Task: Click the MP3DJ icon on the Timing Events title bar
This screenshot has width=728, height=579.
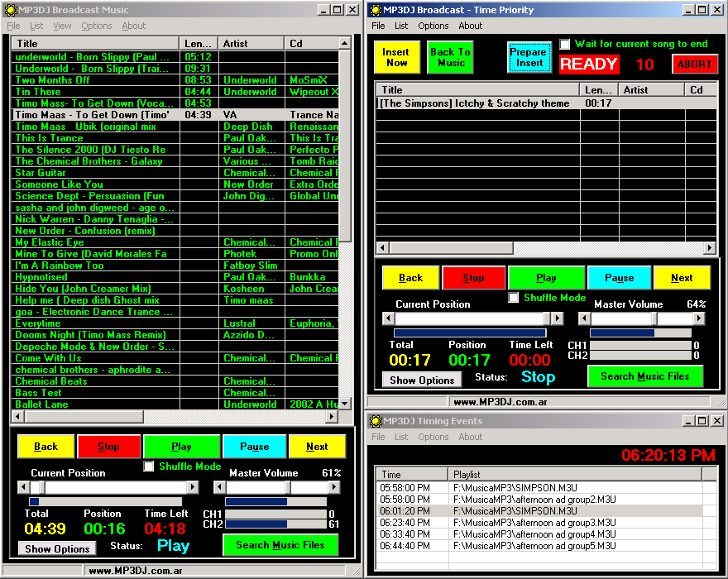Action: (x=374, y=422)
